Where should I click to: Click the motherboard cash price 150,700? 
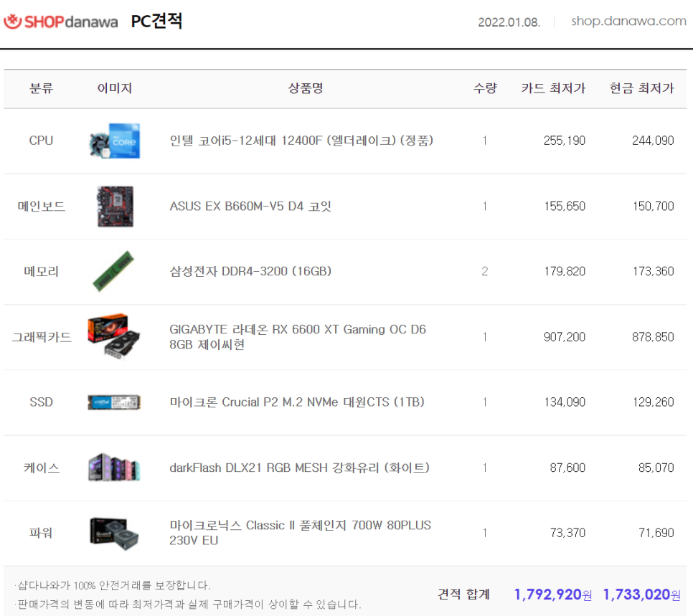(x=654, y=207)
